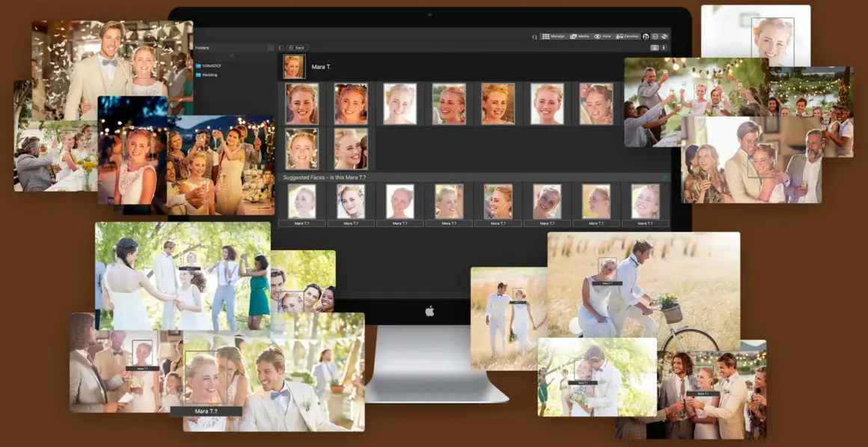Click the Wedding folder icon
This screenshot has width=868, height=447.
point(198,75)
